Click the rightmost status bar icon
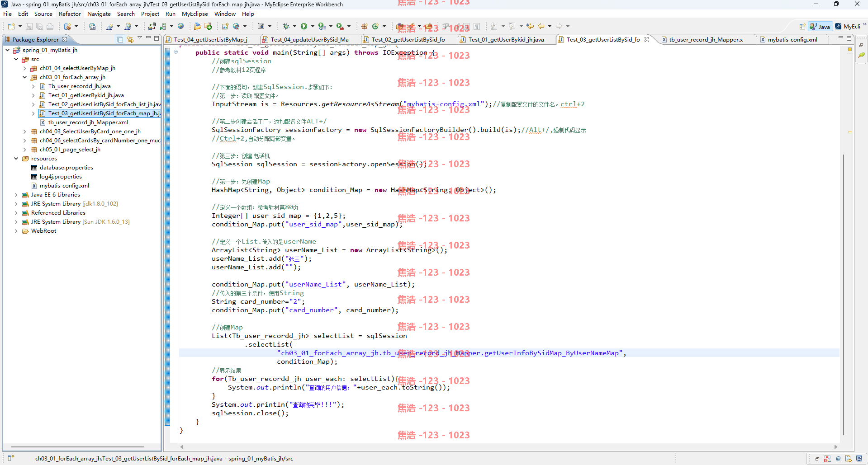The width and height of the screenshot is (868, 465). point(859,458)
